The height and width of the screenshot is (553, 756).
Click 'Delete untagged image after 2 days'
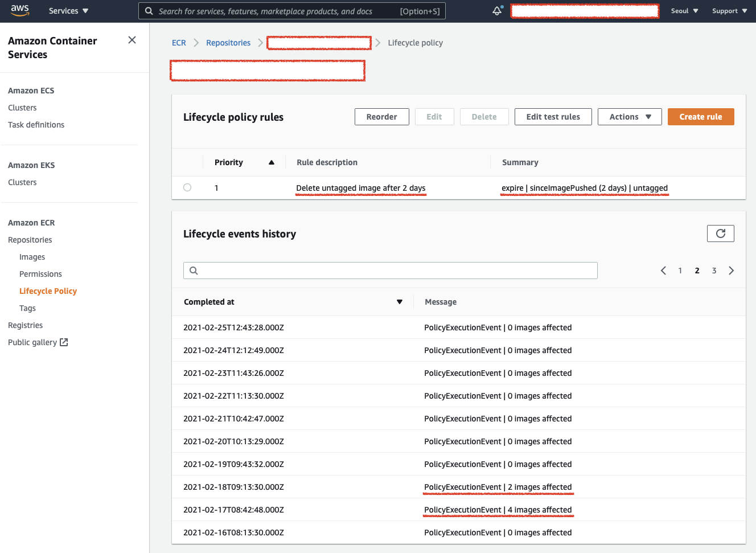coord(360,188)
